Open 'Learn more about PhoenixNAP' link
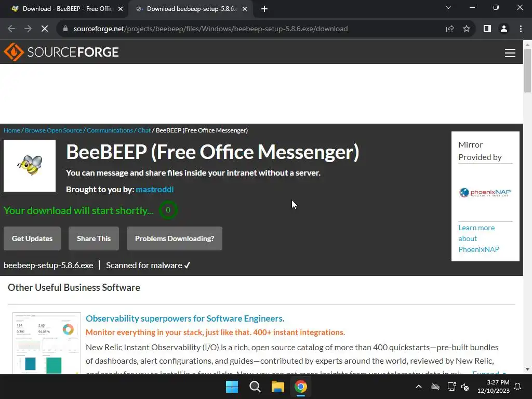Screen dimensions: 532x399 click(478, 238)
